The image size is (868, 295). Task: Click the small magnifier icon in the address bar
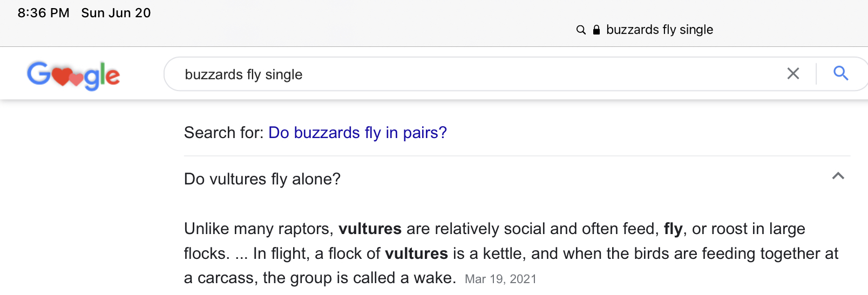pos(581,30)
